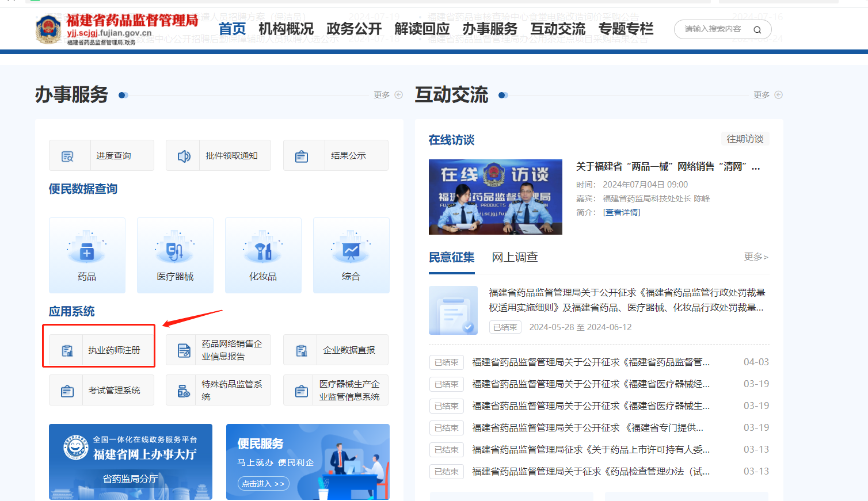Open featured notice about 行政处罚裁量权适用实施细则
The image size is (868, 501).
[x=627, y=300]
